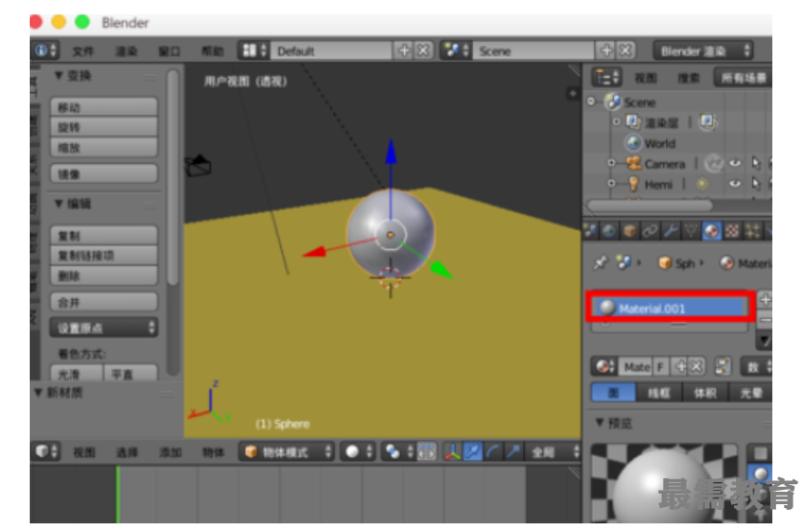Switch to the 线框 material type tab
Viewport: 804px width, 532px height.
click(658, 392)
